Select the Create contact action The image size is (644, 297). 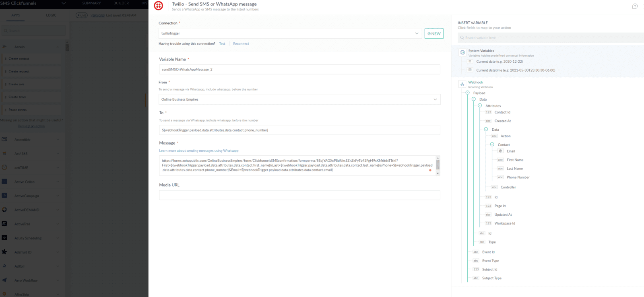click(32, 59)
